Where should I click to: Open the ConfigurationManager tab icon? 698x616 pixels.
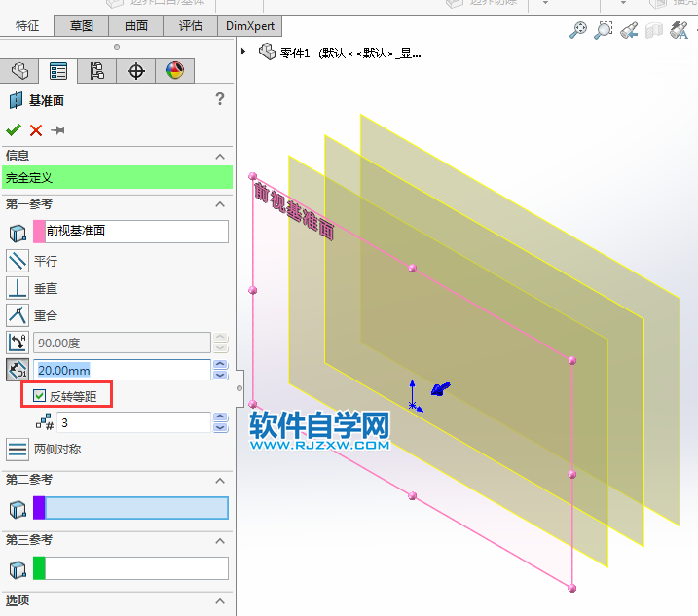click(x=97, y=71)
